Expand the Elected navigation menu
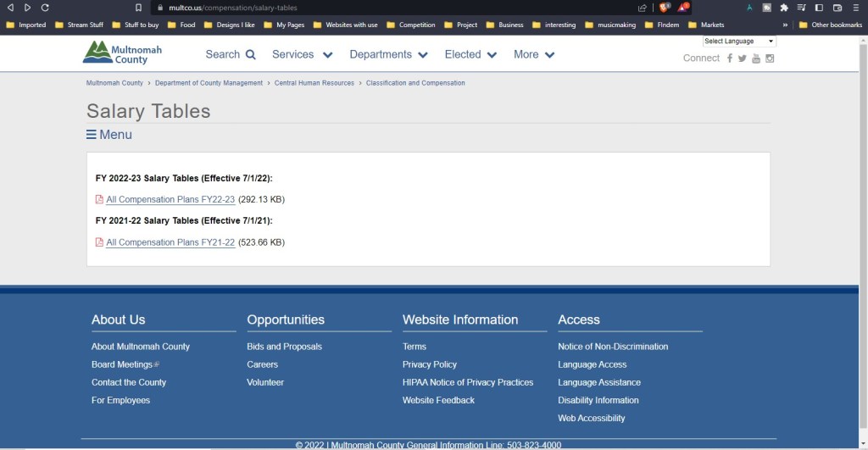Image resolution: width=868 pixels, height=450 pixels. pyautogui.click(x=470, y=54)
